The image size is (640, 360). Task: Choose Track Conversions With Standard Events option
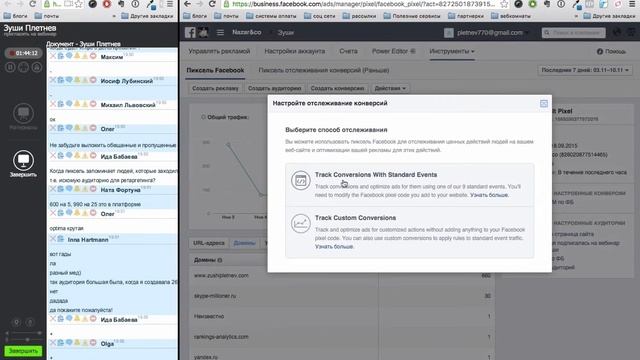pos(410,185)
